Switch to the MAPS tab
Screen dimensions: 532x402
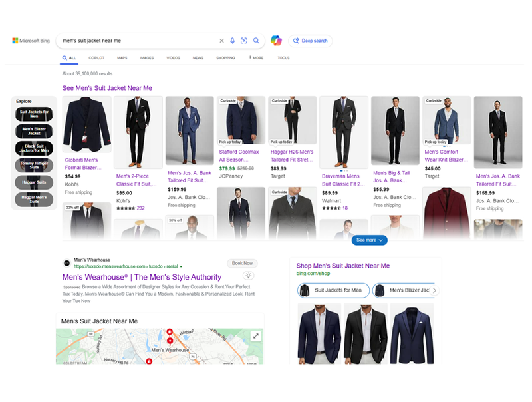[x=122, y=58]
